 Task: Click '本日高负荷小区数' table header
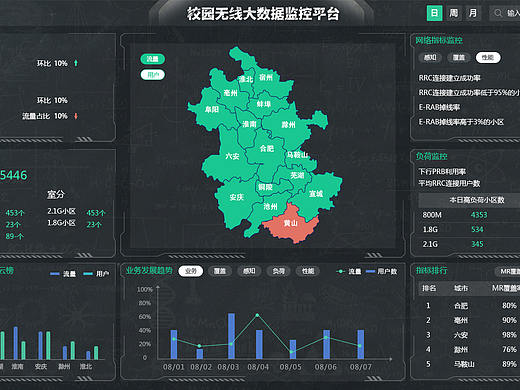click(x=477, y=200)
